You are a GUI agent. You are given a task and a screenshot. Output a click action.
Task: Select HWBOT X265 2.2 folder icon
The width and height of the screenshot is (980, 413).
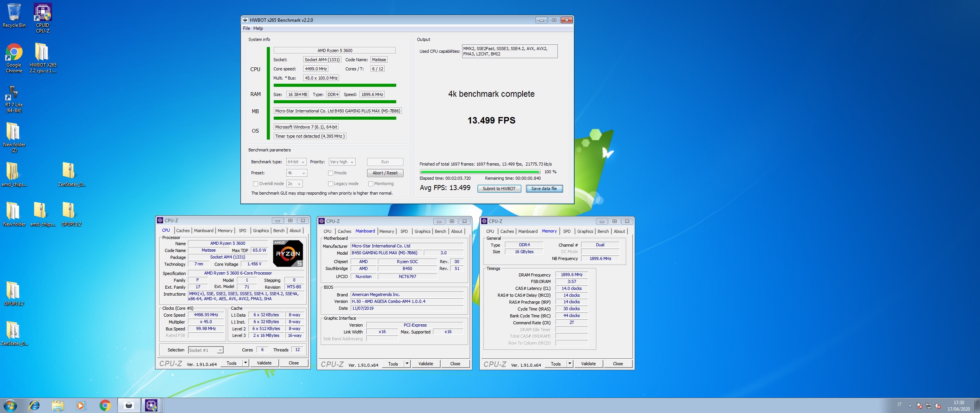(x=42, y=58)
